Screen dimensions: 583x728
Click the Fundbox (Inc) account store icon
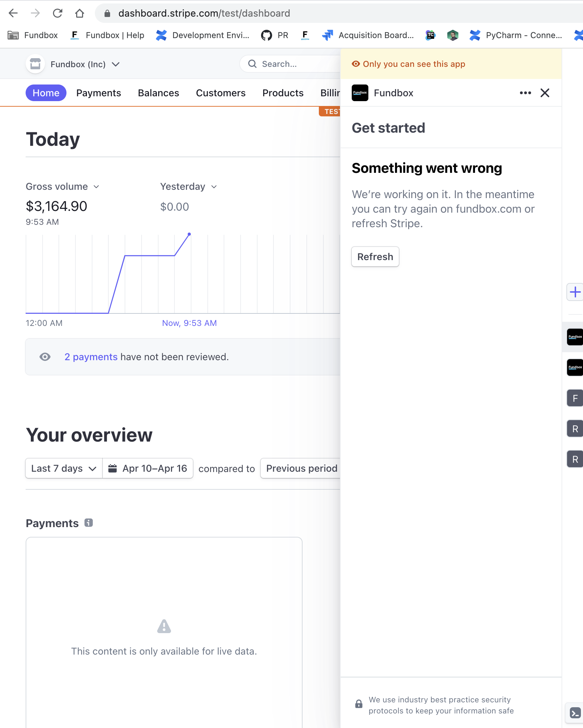click(x=35, y=64)
